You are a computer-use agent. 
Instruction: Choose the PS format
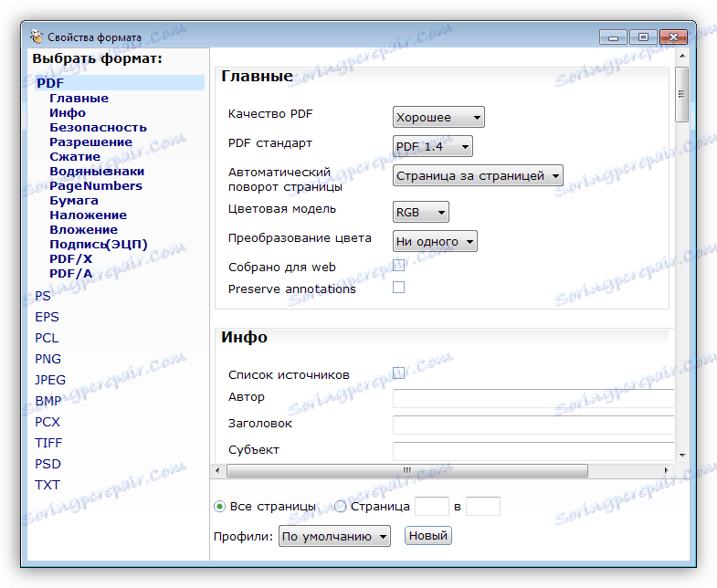tap(43, 296)
